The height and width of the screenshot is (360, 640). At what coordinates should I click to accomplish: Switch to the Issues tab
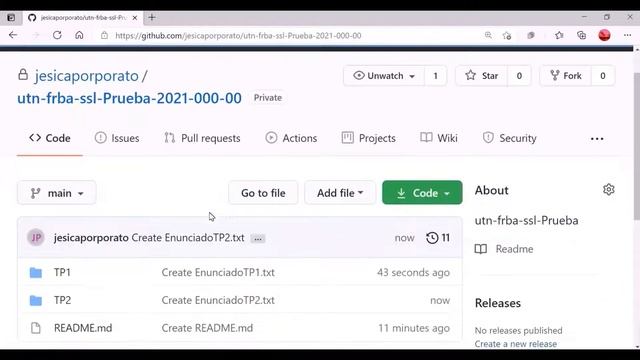tap(117, 138)
